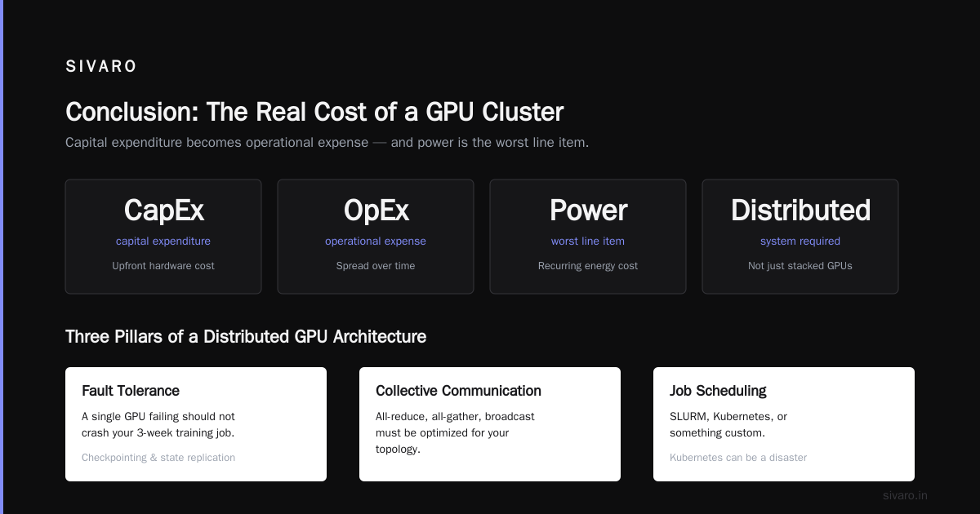The width and height of the screenshot is (980, 514).
Task: Select the heading 'Conclusion: The Real Cost of a GPU Cluster'
Action: point(314,112)
